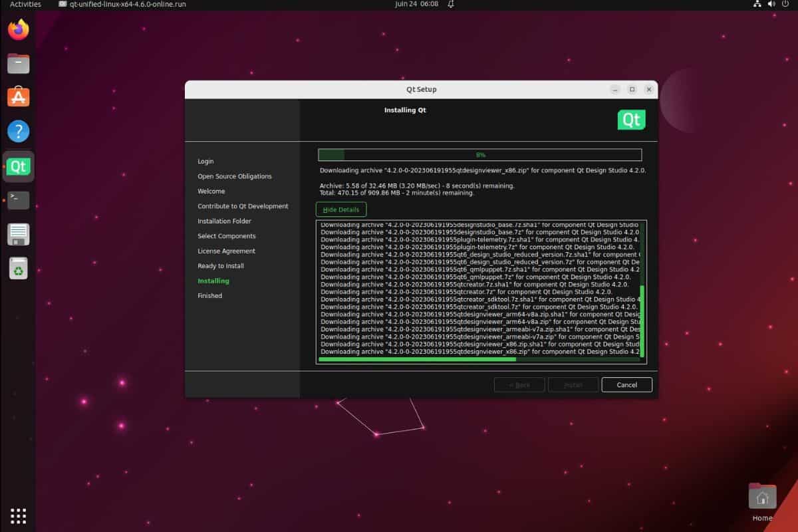Maximize the Qt Setup window
The image size is (798, 532).
pos(632,89)
